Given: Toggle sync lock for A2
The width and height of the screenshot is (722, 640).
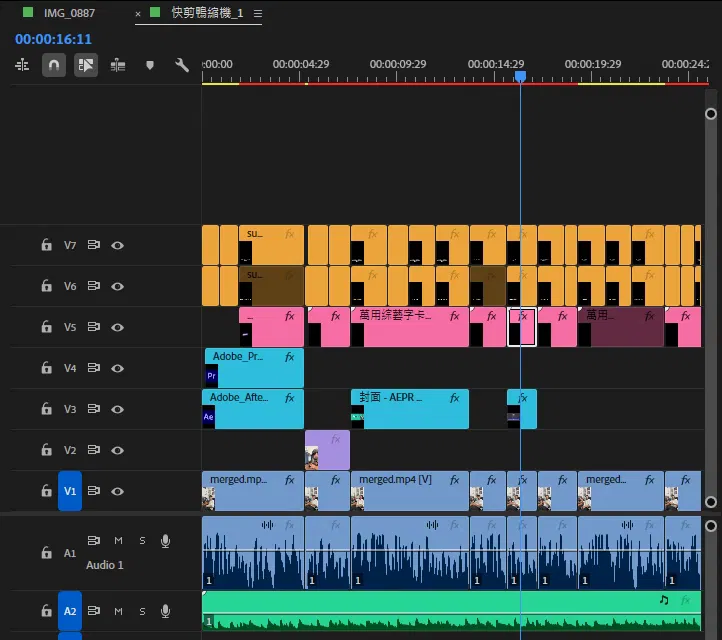Looking at the screenshot, I should tap(94, 611).
